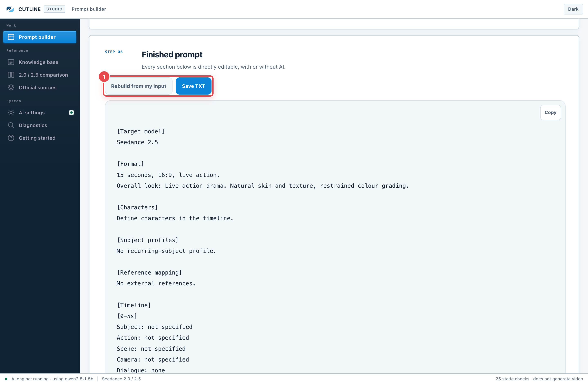Click the 'Seedance 2.5' prompt line
This screenshot has height=384, width=588.
pos(137,142)
